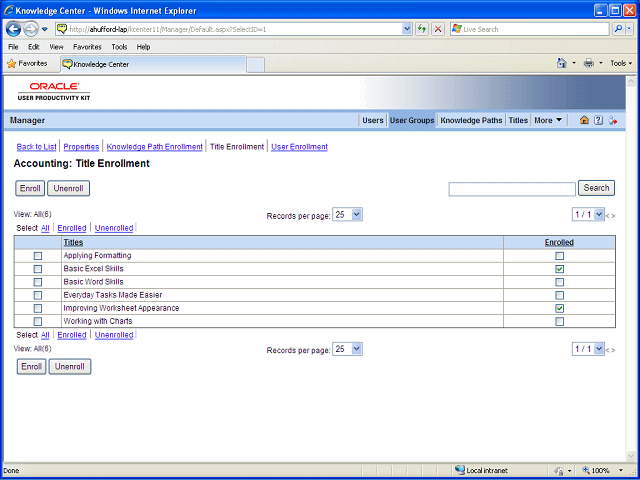Open the Favorites menu
640x480 pixels.
click(x=87, y=47)
